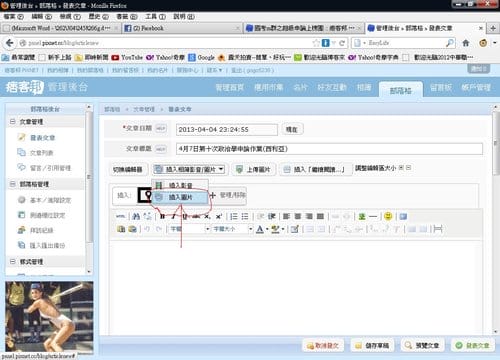Click the Superscript icon
Viewport: 500px width, 360px height.
pyautogui.click(x=219, y=216)
